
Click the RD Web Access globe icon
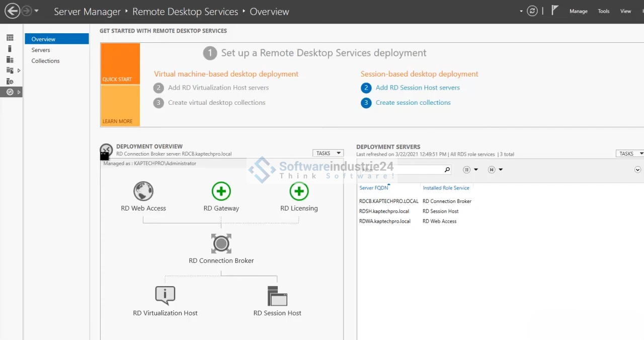pos(143,191)
